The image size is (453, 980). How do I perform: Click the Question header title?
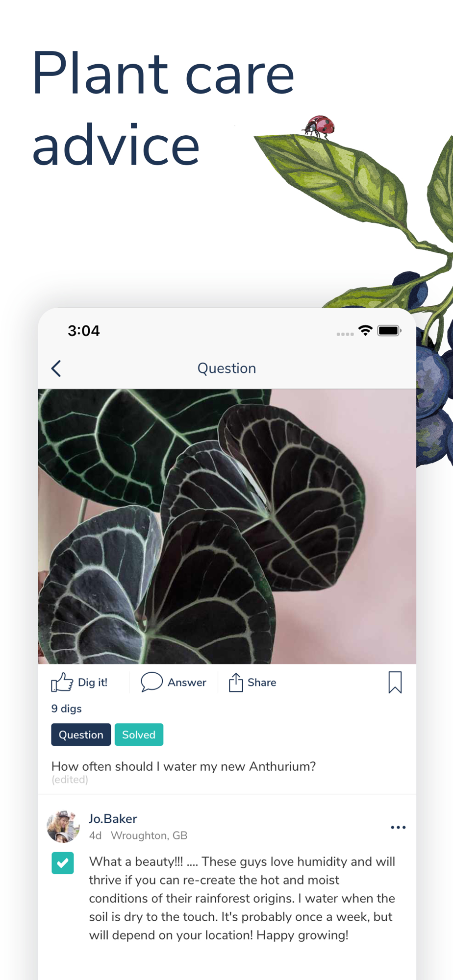(x=226, y=368)
